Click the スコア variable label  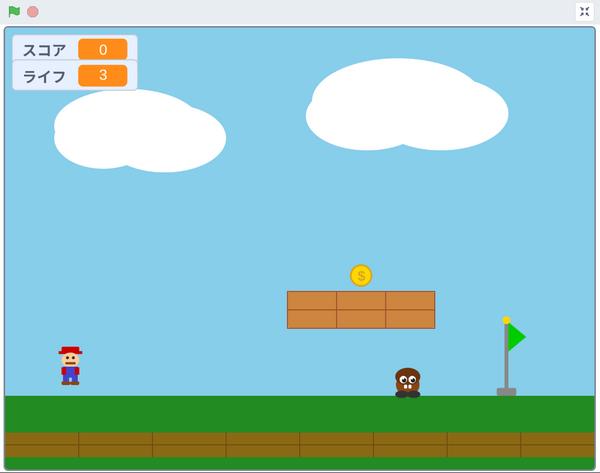(45, 50)
